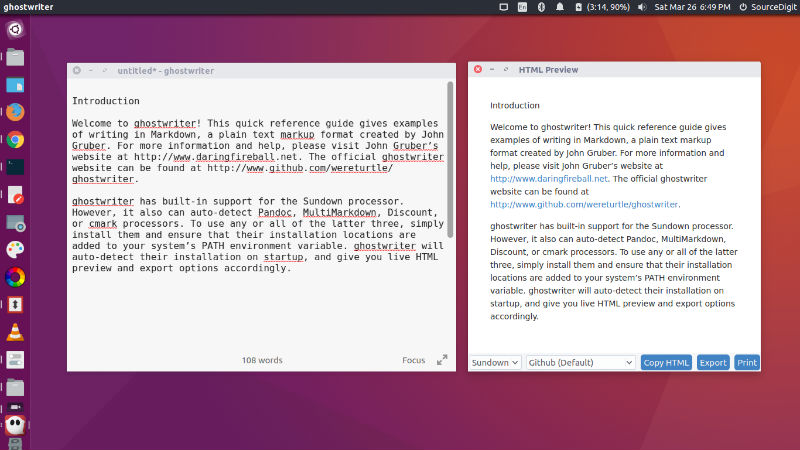Image resolution: width=800 pixels, height=450 pixels.
Task: Toggle fullscreen with the expand arrows icon
Action: click(x=442, y=360)
